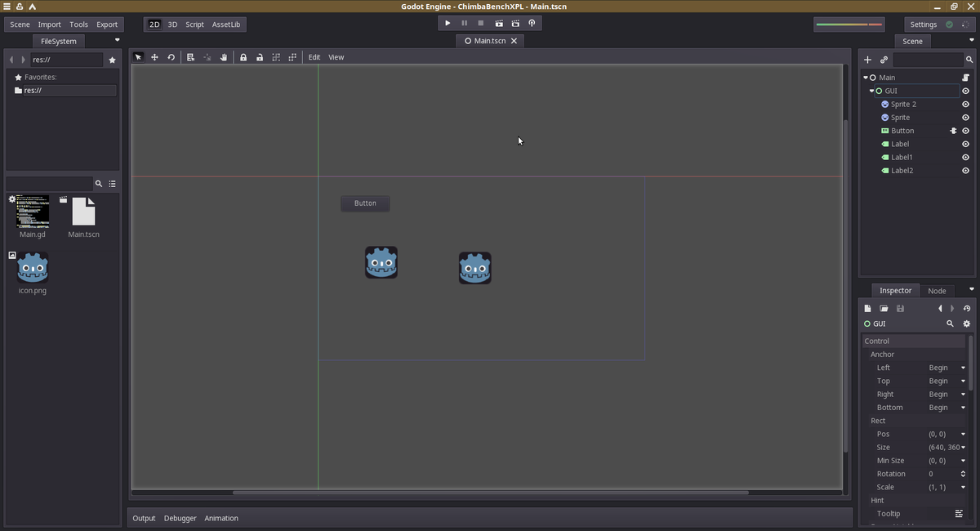Lock the selected object with the closed padlock
Viewport: 980px width, 531px height.
click(x=243, y=57)
